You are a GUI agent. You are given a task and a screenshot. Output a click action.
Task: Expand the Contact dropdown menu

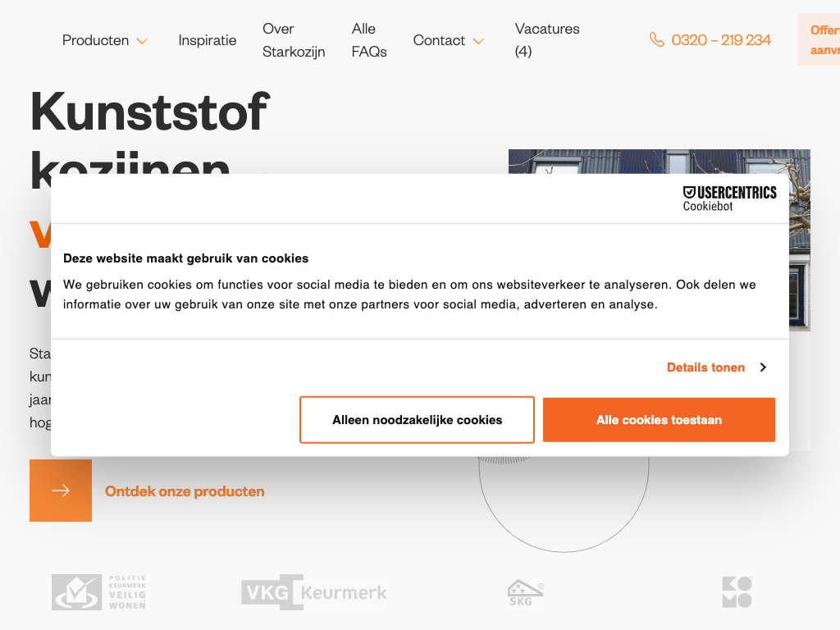pyautogui.click(x=448, y=40)
